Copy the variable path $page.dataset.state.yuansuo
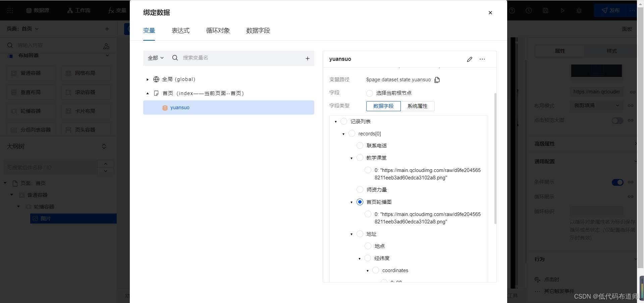The width and height of the screenshot is (644, 303). point(437,80)
